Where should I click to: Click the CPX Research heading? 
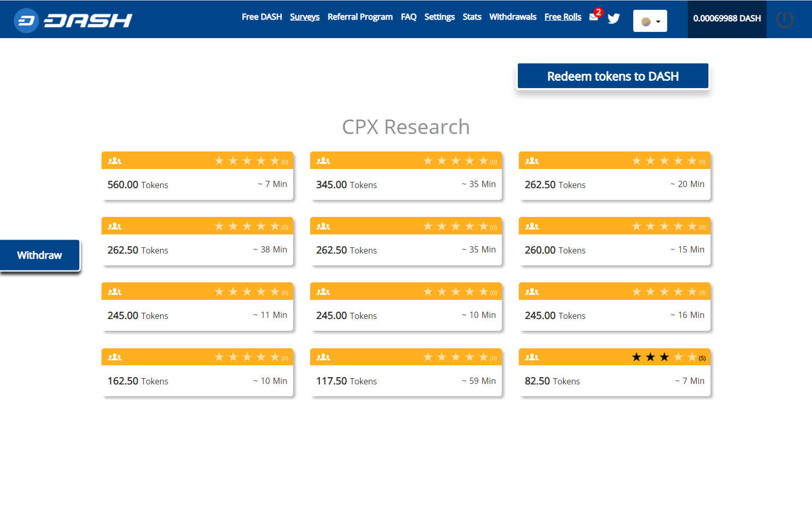point(406,127)
